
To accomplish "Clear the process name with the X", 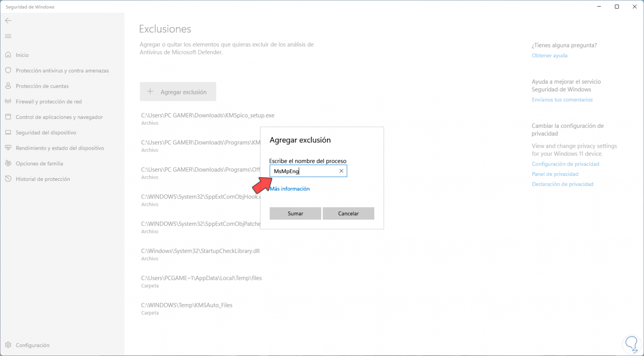I will 341,171.
